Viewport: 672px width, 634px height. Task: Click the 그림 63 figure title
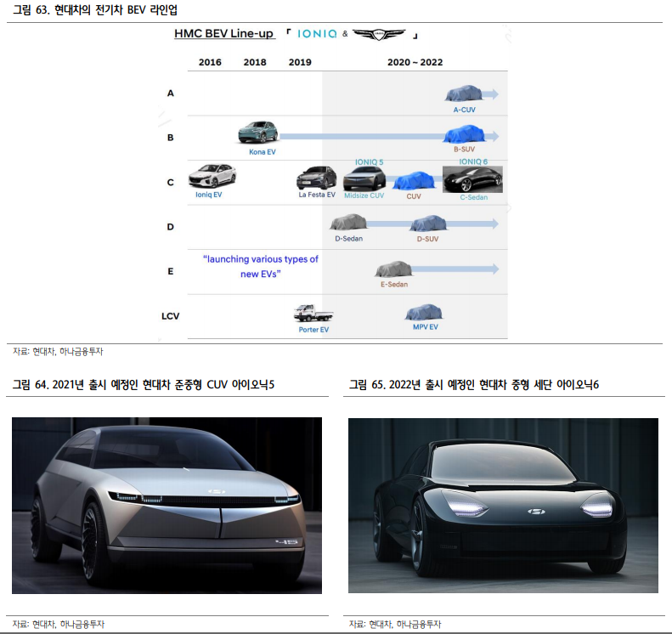pyautogui.click(x=95, y=9)
